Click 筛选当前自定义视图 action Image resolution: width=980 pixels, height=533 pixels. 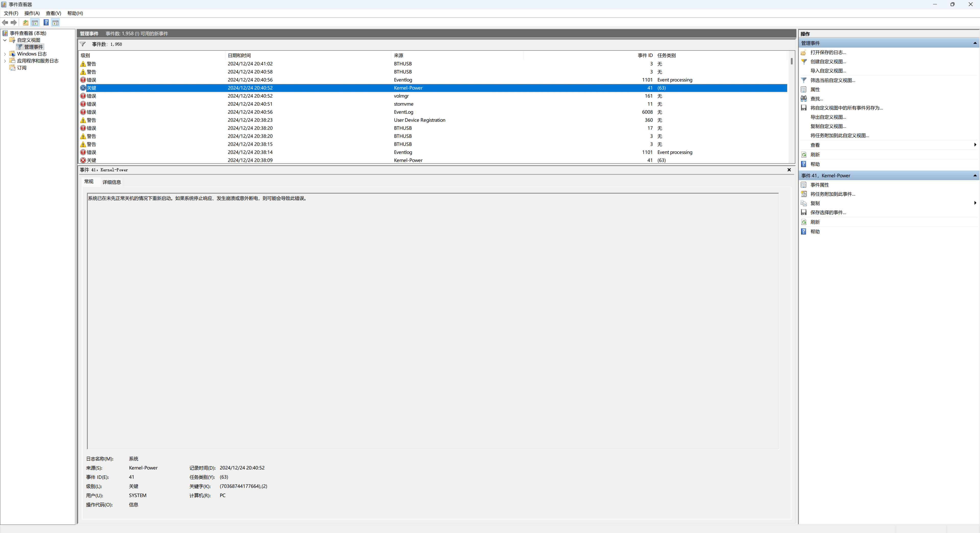(x=832, y=80)
